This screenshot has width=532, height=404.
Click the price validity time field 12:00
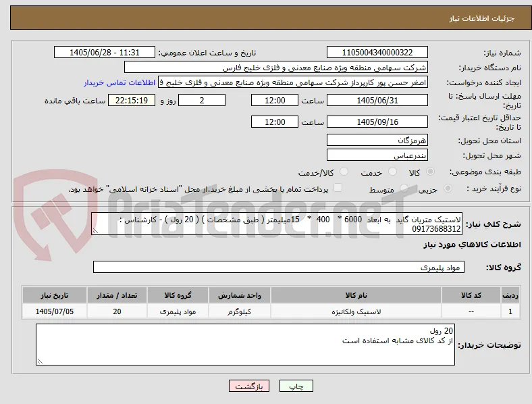point(275,122)
